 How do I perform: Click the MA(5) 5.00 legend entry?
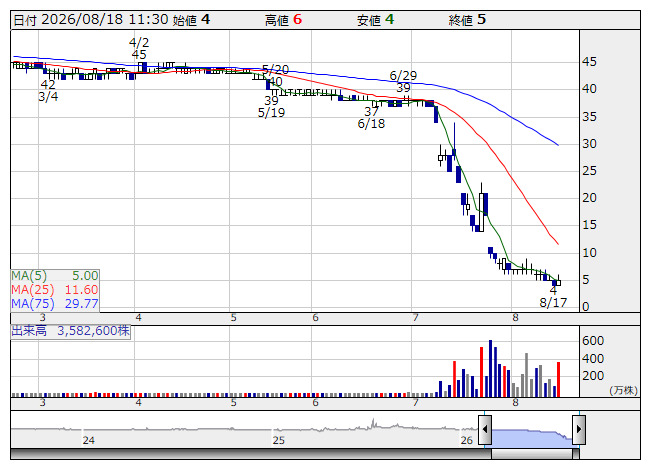point(55,276)
